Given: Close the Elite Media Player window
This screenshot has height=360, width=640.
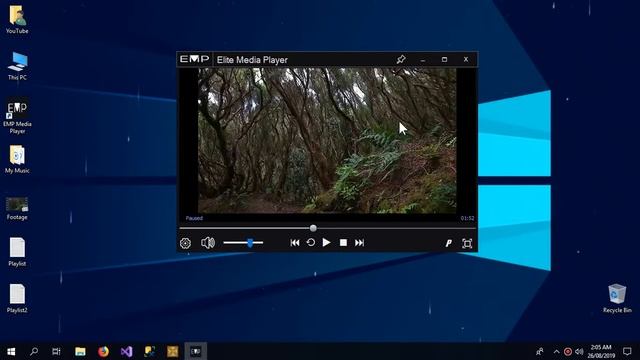Looking at the screenshot, I should tap(466, 60).
